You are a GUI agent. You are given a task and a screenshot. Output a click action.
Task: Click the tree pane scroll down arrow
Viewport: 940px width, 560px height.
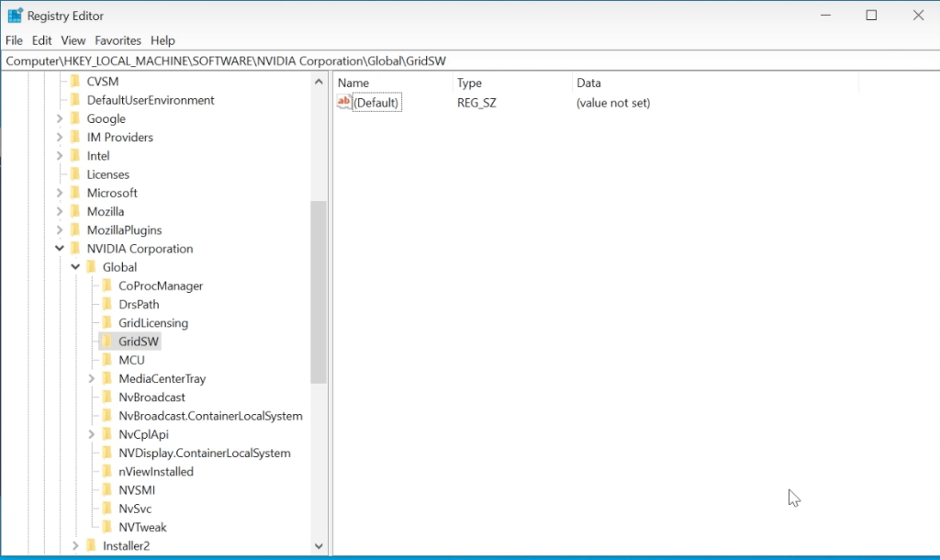point(319,546)
